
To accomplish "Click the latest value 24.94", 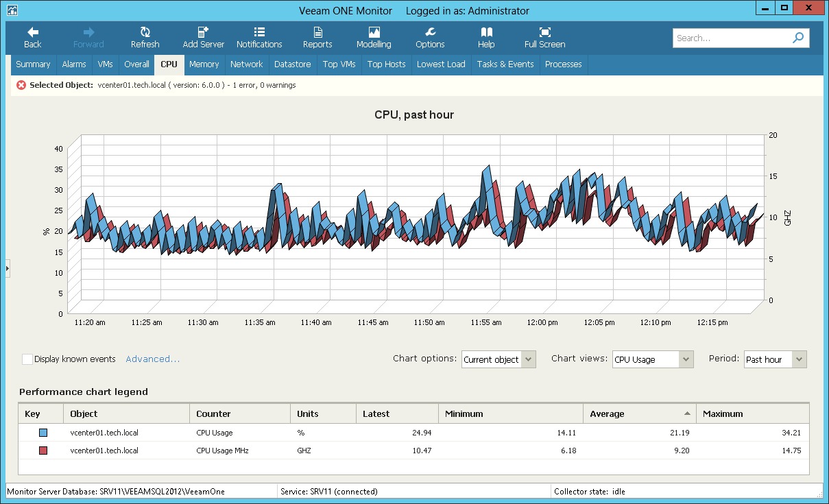I will click(421, 433).
